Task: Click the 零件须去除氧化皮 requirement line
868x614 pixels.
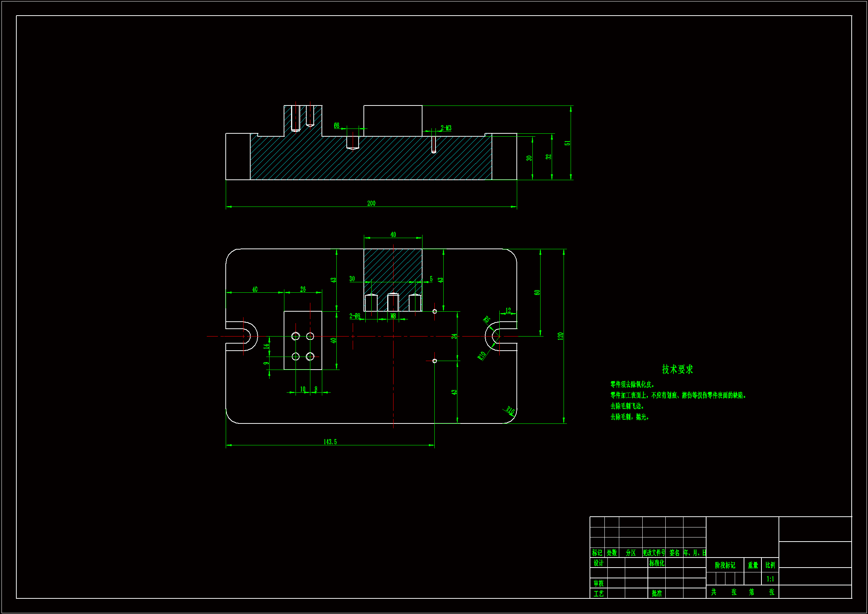Action: (x=632, y=384)
